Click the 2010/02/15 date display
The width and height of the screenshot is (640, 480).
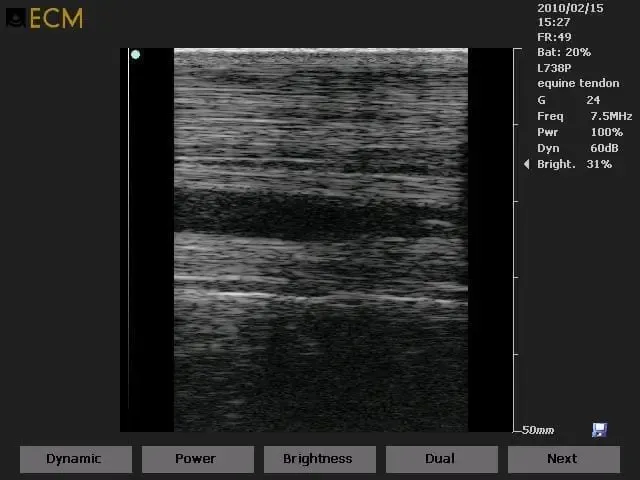570,8
